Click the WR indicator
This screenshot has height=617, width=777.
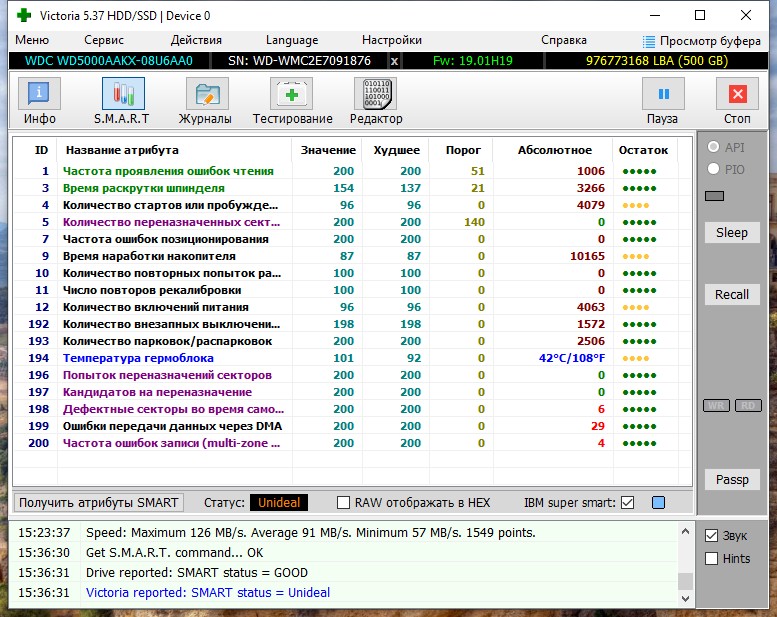point(716,405)
